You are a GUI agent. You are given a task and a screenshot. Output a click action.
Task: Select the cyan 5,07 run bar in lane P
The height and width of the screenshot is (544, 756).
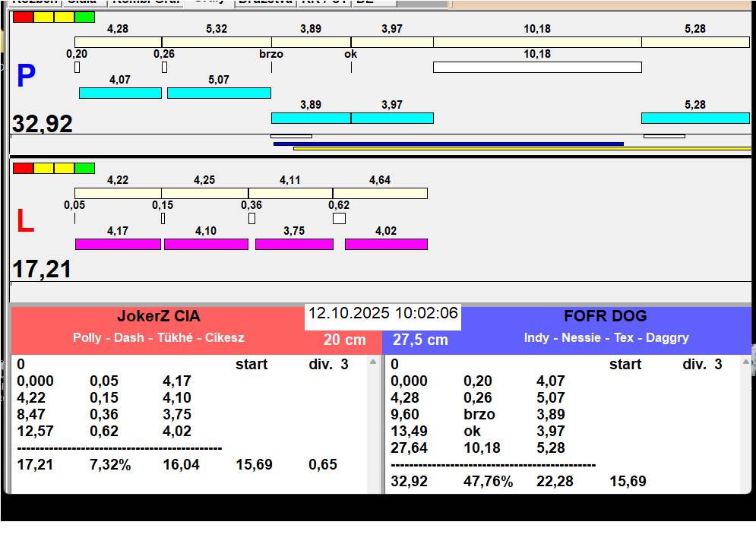click(x=219, y=93)
